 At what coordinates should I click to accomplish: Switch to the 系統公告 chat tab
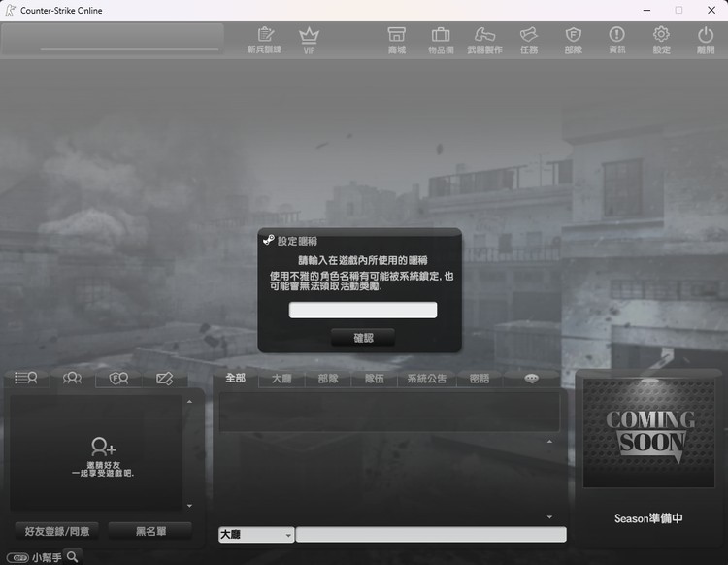pos(426,379)
